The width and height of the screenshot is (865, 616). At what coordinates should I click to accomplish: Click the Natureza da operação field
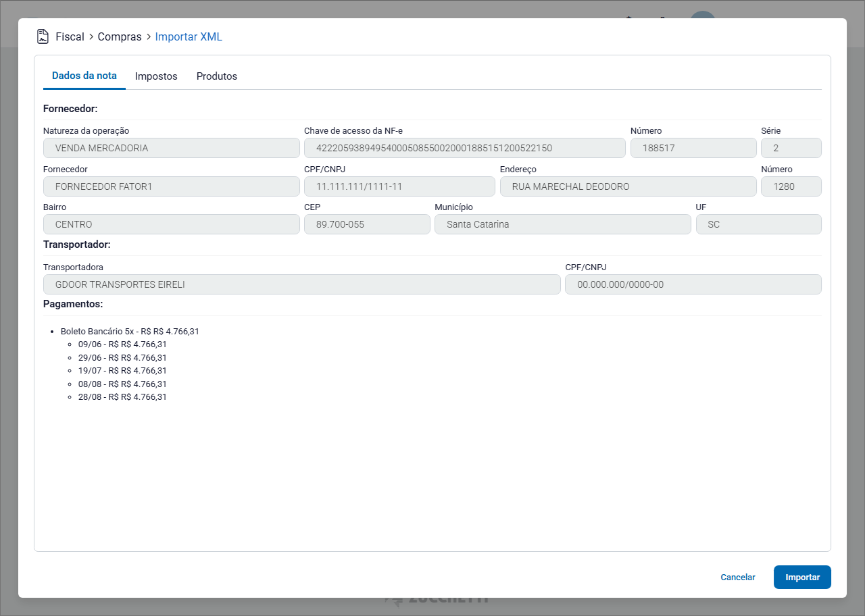coord(171,148)
